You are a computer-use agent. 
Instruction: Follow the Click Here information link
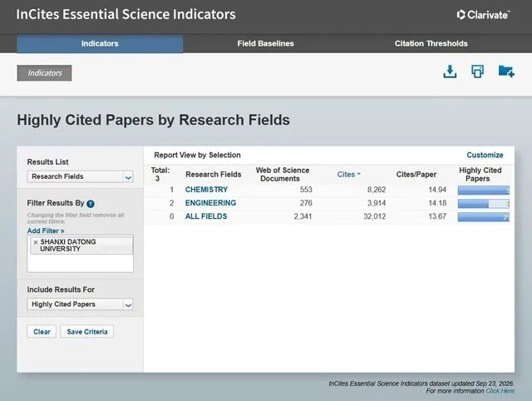(x=500, y=391)
